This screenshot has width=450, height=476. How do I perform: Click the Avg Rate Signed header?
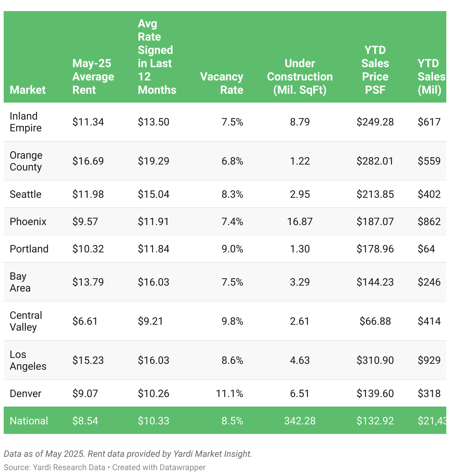(157, 56)
